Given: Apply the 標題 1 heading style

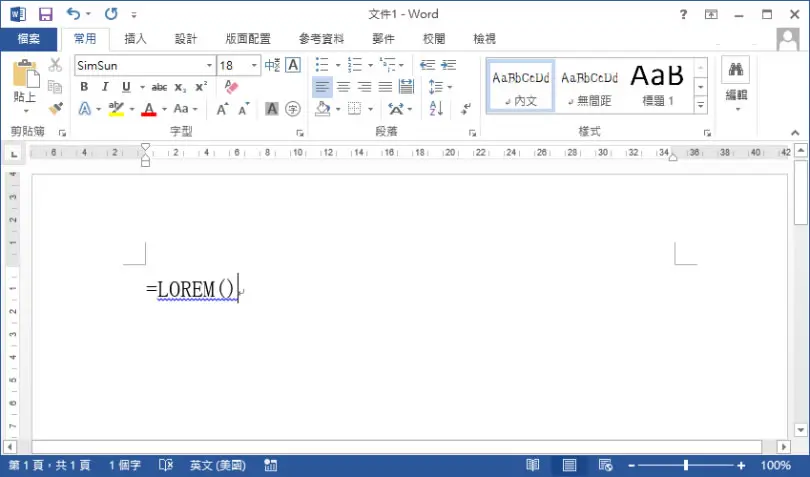Looking at the screenshot, I should [x=658, y=86].
